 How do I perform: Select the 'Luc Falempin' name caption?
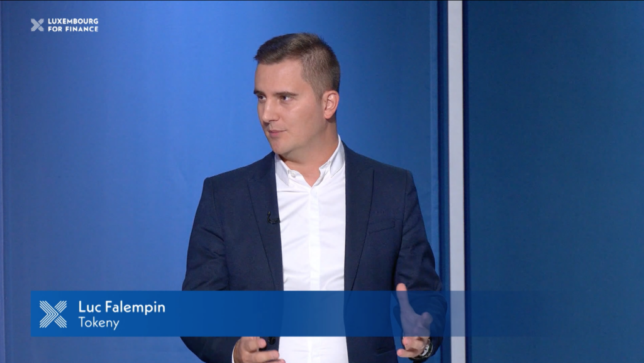pos(121,307)
